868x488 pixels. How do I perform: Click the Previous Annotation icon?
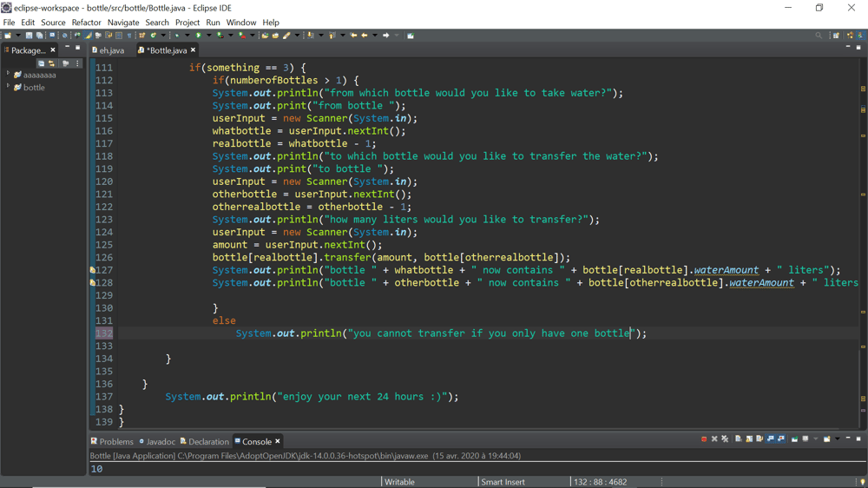(332, 36)
